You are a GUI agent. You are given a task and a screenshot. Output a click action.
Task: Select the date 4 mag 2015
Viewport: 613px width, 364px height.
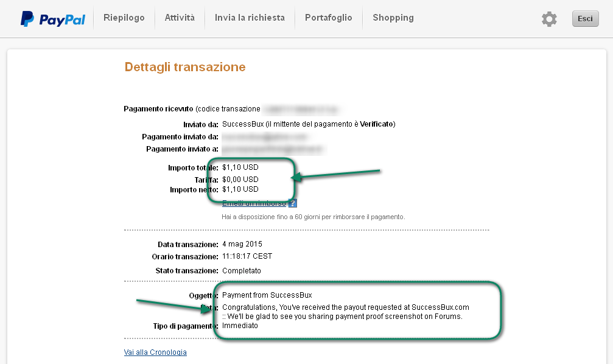coord(242,244)
